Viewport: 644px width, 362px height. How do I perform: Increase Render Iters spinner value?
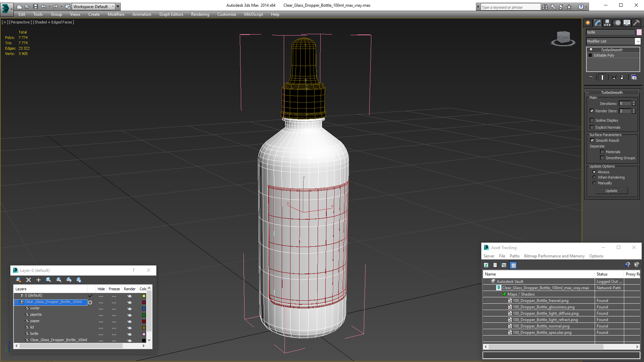(634, 110)
